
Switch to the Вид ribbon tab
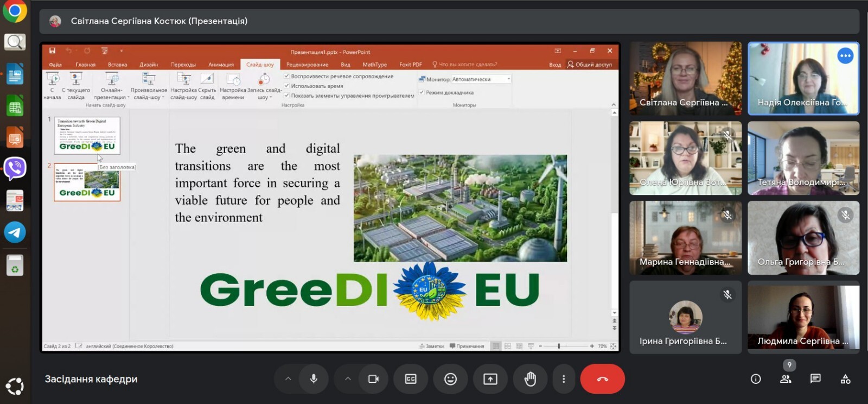pyautogui.click(x=346, y=65)
